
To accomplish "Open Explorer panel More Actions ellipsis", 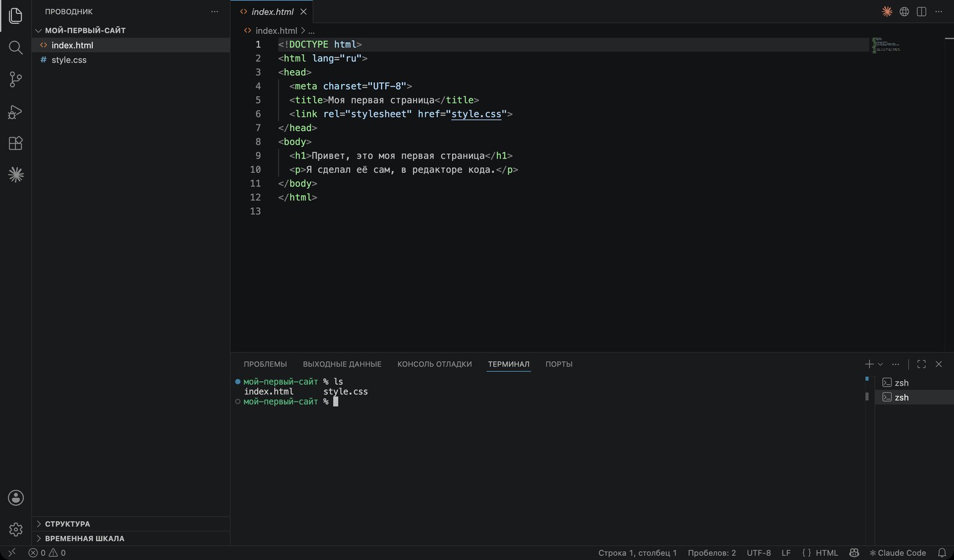I will (215, 11).
